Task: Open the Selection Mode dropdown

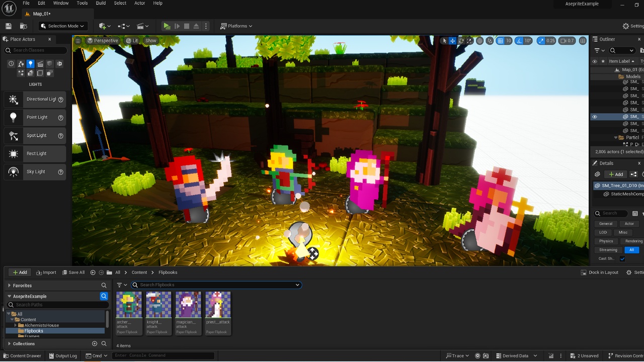Action: coord(63,26)
